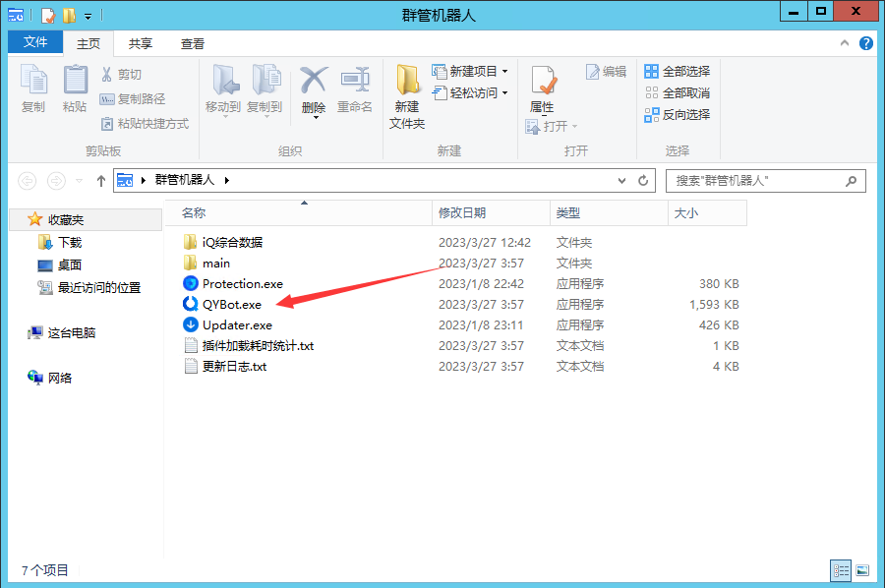This screenshot has height=588, width=885.
Task: Select Updater.exe file
Action: point(227,325)
